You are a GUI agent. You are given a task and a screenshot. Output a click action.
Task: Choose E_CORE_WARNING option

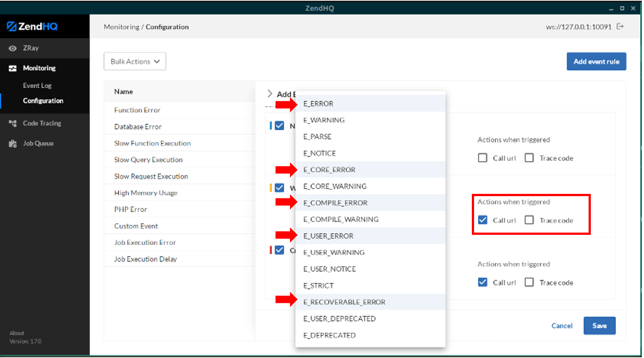(x=370, y=186)
